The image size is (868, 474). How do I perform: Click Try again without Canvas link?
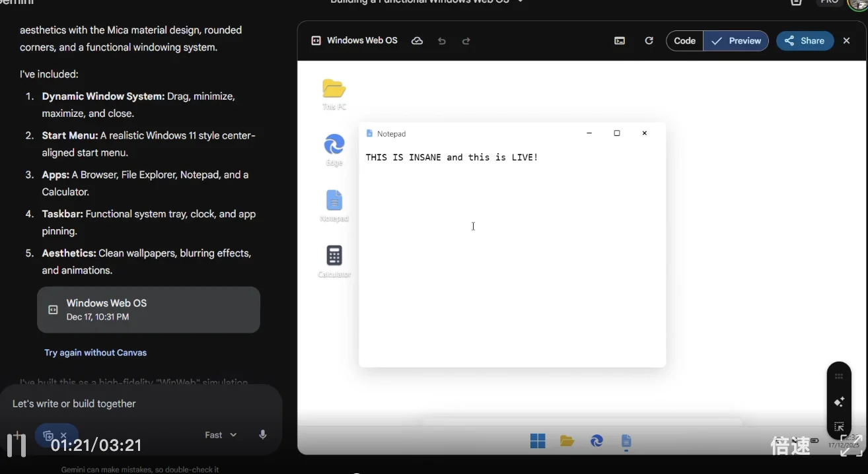point(95,352)
